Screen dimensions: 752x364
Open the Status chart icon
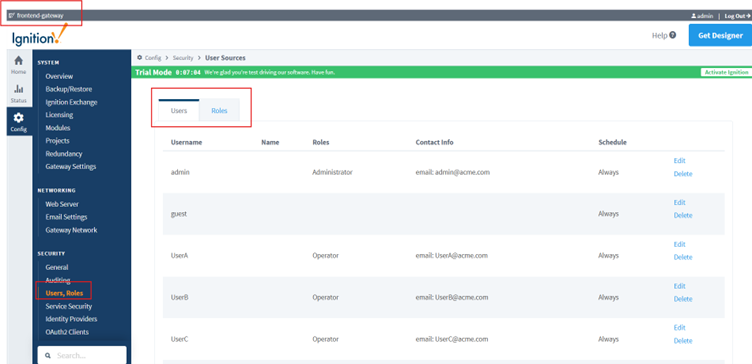[19, 89]
